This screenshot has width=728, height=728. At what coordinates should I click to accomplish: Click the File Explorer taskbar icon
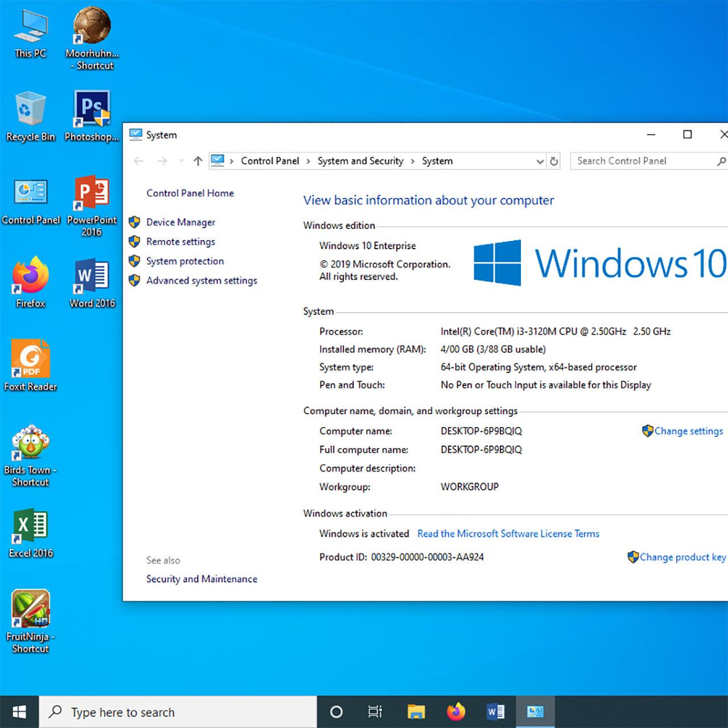(x=416, y=712)
